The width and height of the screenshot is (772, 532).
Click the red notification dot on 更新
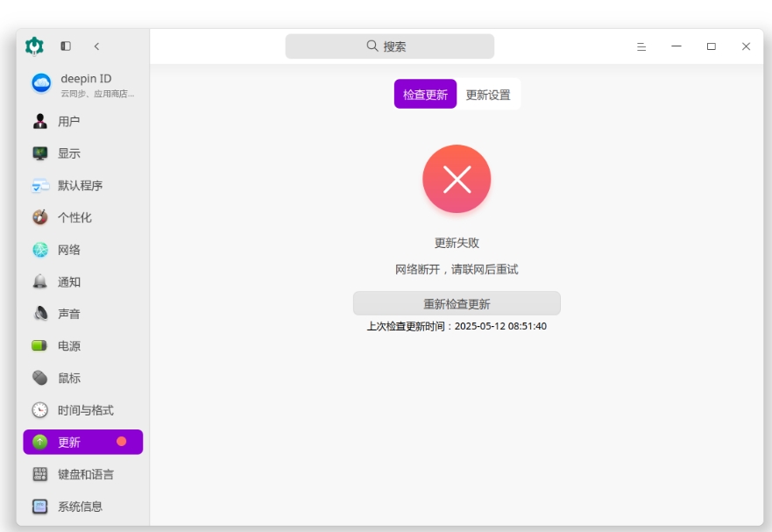tap(122, 442)
